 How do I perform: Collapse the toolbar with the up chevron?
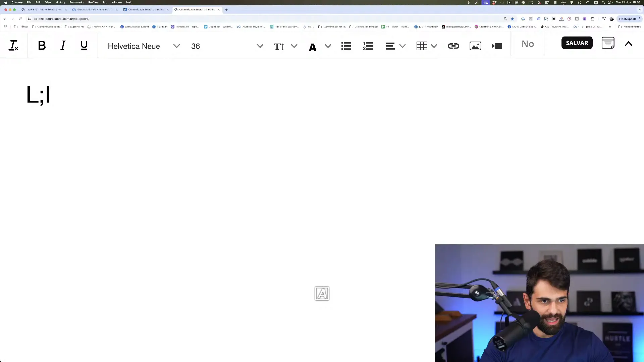pos(629,44)
